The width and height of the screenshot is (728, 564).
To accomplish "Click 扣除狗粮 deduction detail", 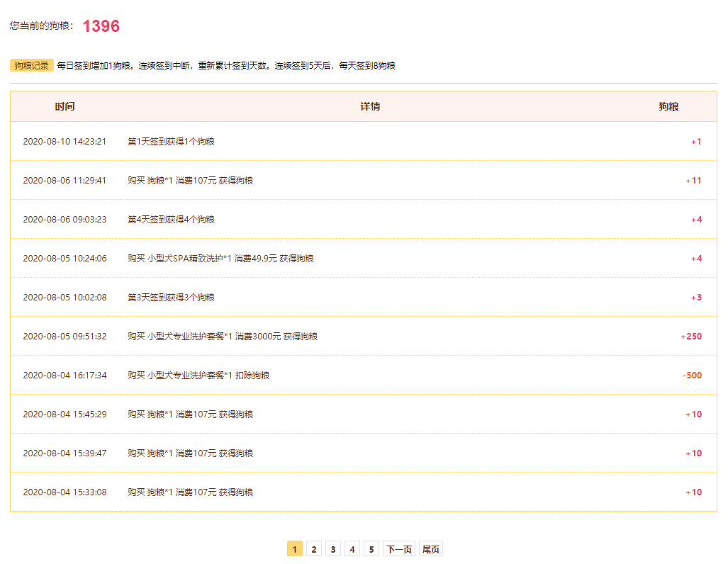I will (x=198, y=375).
